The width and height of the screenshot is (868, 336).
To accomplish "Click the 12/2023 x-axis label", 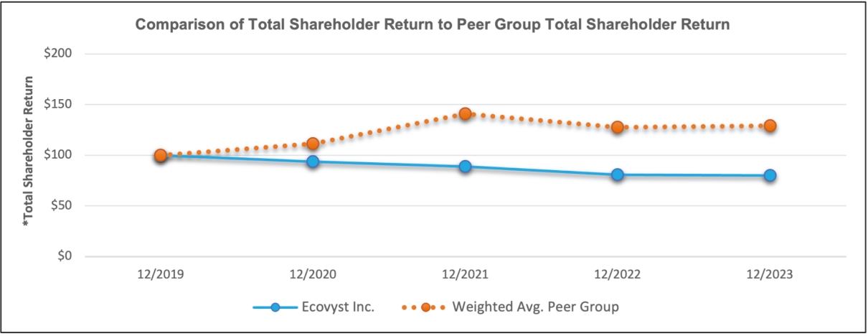I will point(770,274).
